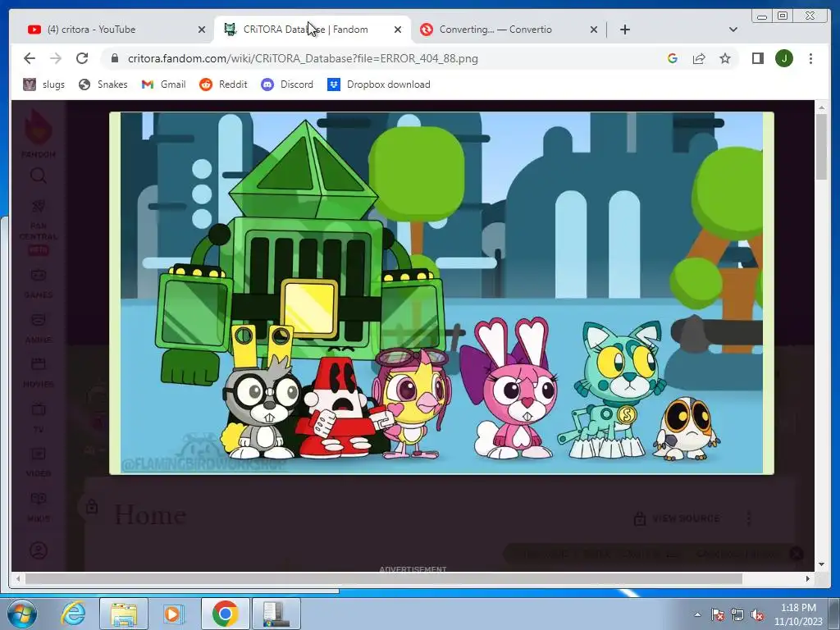
Task: Click the address bar URL
Action: coord(303,58)
